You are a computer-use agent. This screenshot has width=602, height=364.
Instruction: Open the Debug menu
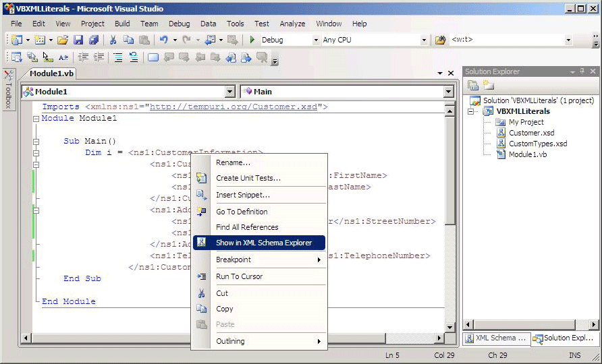[x=179, y=24]
